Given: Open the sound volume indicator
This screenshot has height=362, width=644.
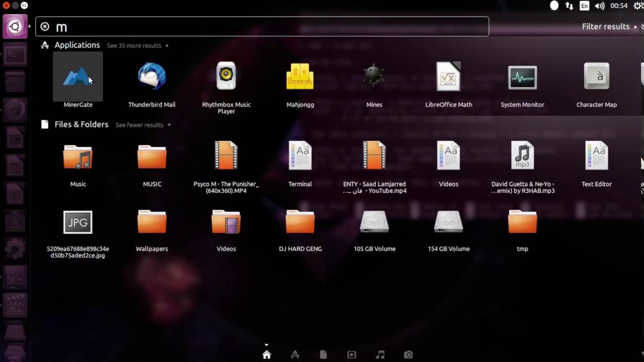Looking at the screenshot, I should (x=600, y=6).
